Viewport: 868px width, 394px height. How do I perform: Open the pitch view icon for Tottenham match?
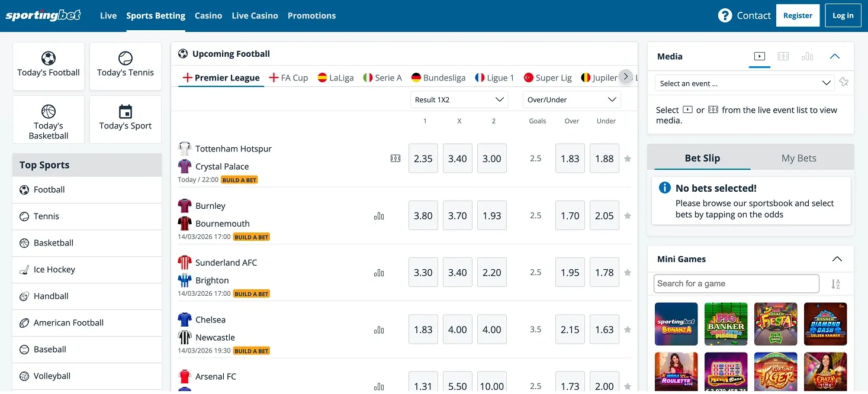tap(395, 159)
